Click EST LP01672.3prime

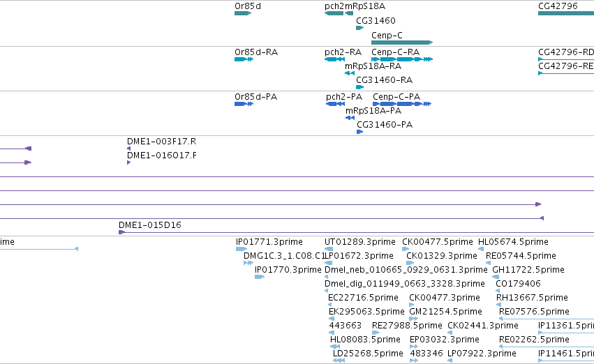329,263
